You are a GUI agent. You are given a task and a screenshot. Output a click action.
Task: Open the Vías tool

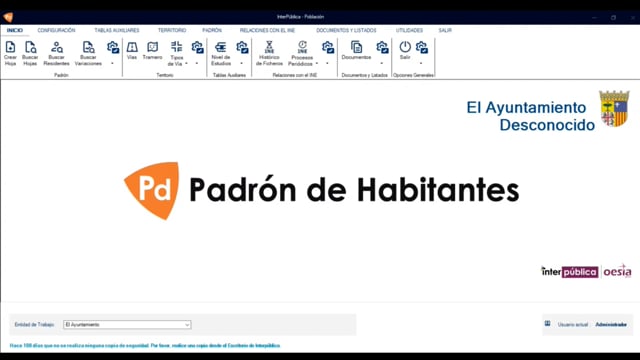coord(132,51)
